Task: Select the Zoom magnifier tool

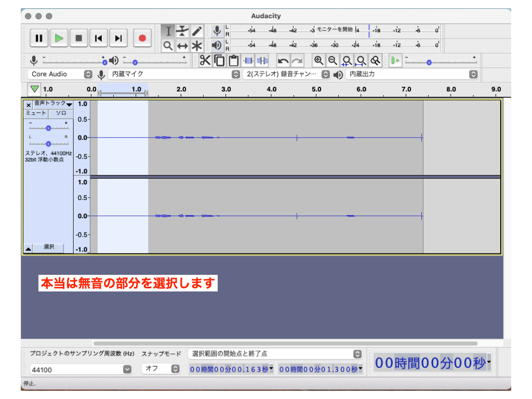Action: click(168, 46)
